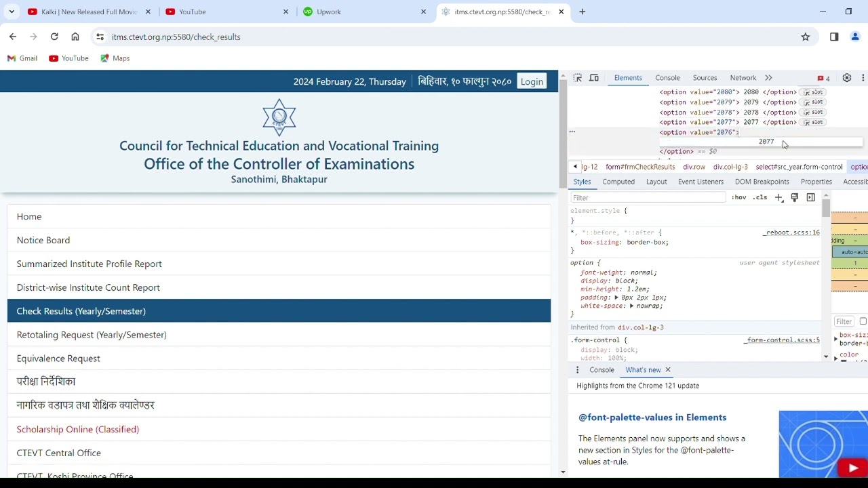This screenshot has height=488, width=868.
Task: Select form#frmCheckResults breadcrumb
Action: [640, 167]
